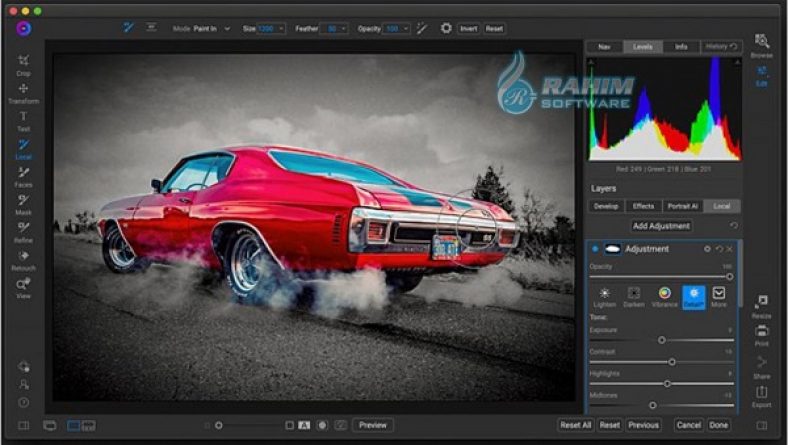Open the Feather dropdown
788x445 pixels.
(344, 29)
